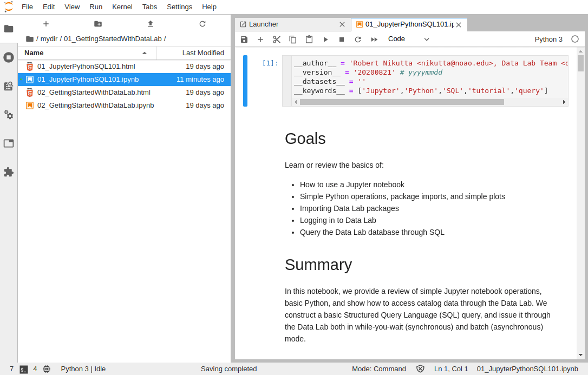Navigate to mydir via breadcrumb link
Image resolution: width=588 pixels, height=375 pixels.
49,38
